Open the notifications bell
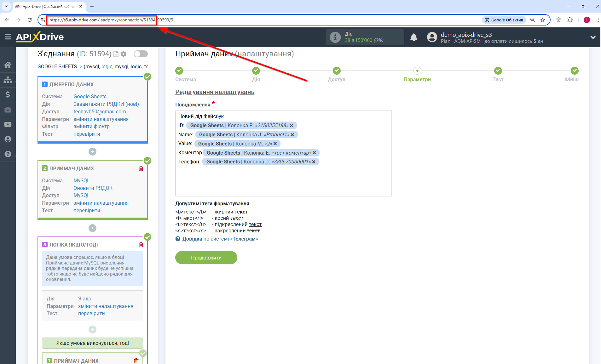 414,37
